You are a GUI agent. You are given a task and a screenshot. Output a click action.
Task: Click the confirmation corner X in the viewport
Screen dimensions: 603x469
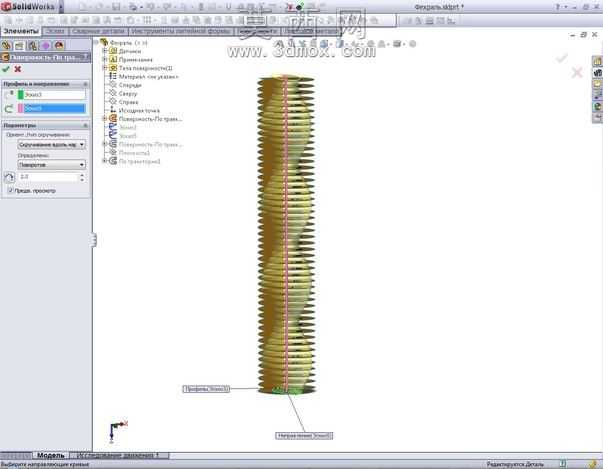[577, 72]
